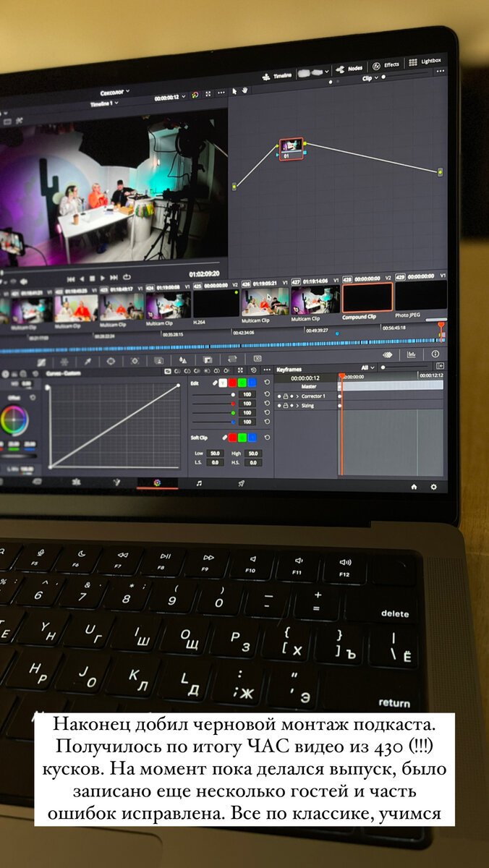This screenshot has height=868, width=489.
Task: Jump to the last frame
Action: click(115, 278)
